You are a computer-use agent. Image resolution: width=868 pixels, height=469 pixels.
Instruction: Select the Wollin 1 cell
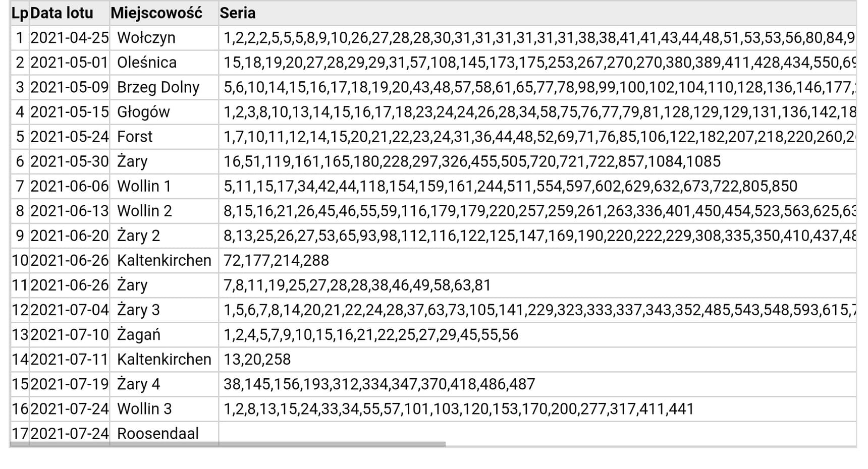coord(144,186)
